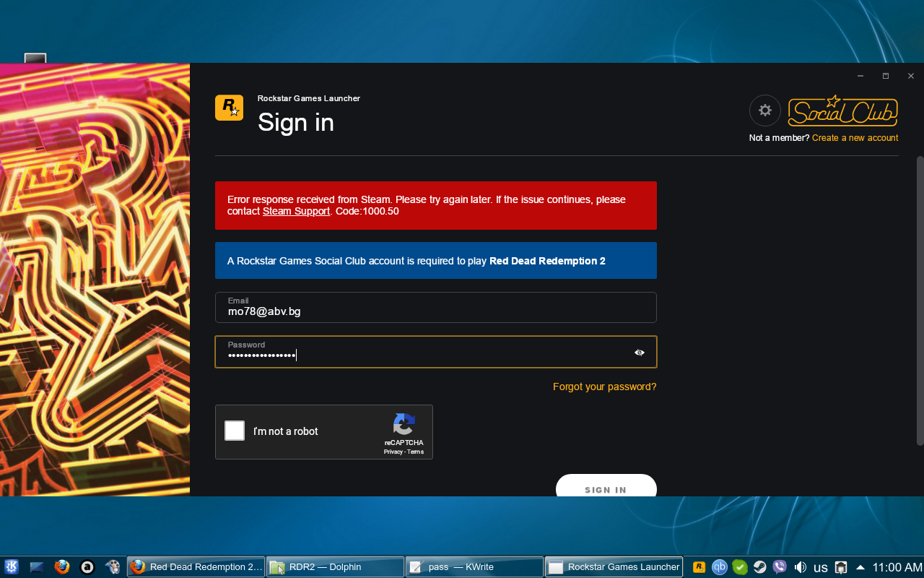Switch to RDR2 — Dolphin taskbar entry

(x=336, y=567)
